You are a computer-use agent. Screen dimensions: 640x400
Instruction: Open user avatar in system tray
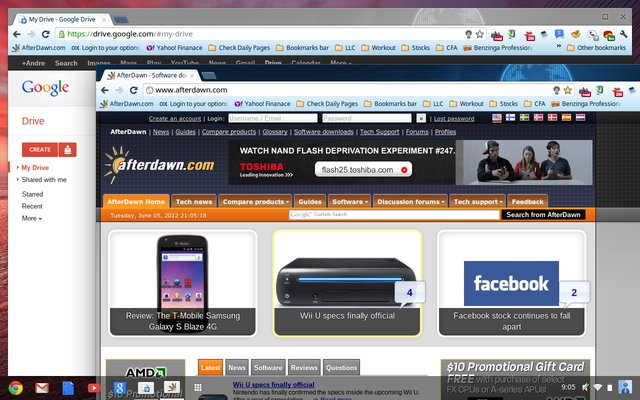625,387
